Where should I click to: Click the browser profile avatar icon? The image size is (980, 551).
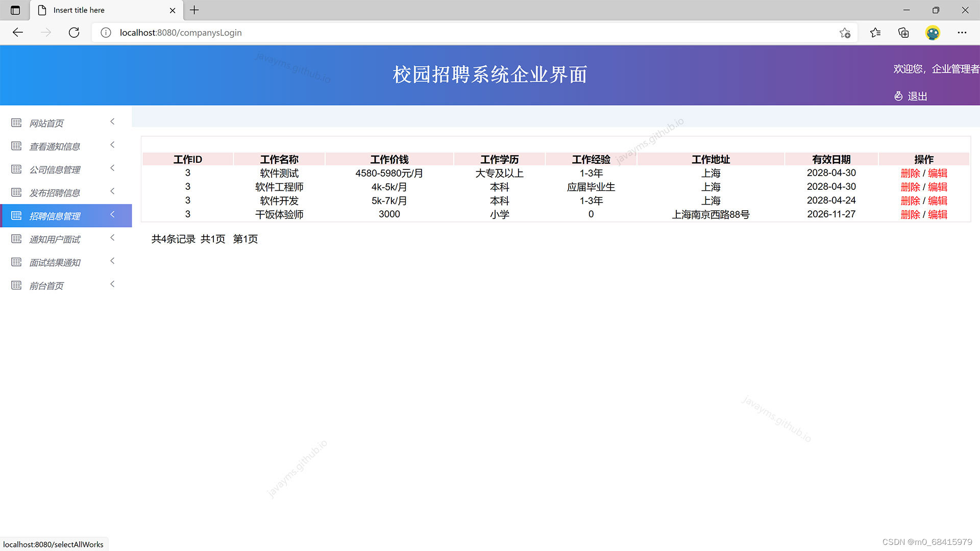(933, 33)
